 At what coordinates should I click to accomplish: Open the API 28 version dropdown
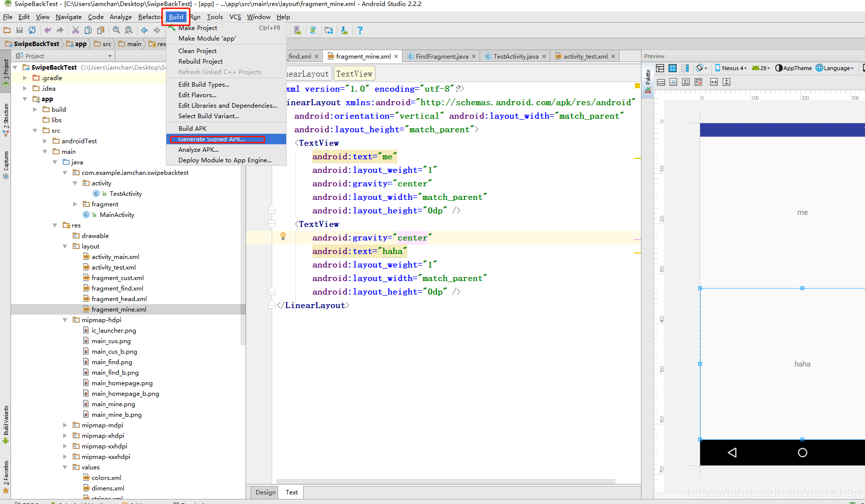[761, 68]
